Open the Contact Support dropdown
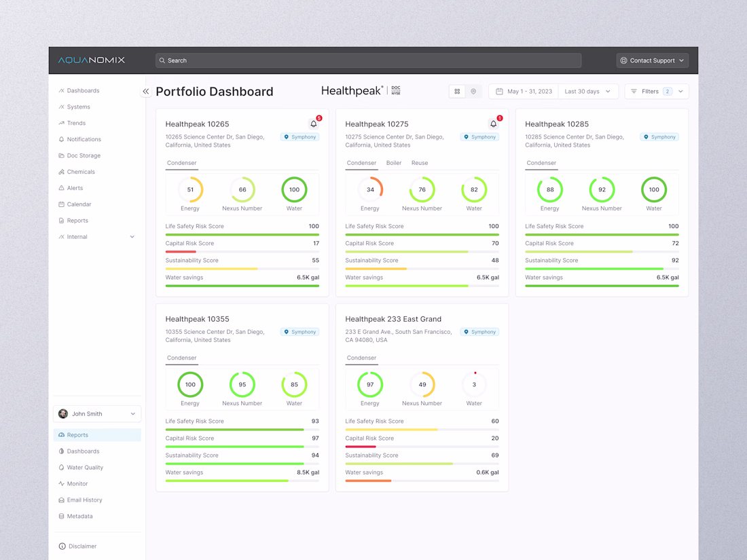The height and width of the screenshot is (560, 747). click(x=652, y=60)
